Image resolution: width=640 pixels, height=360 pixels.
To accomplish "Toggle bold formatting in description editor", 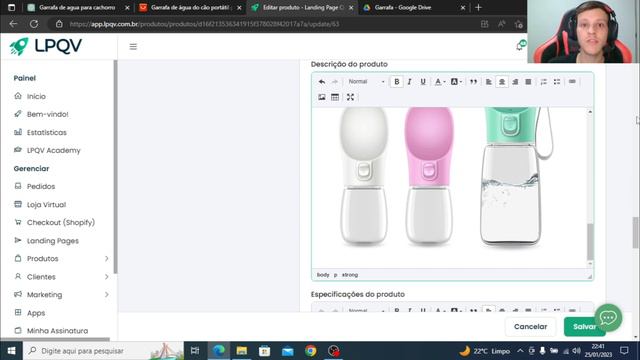I will pos(396,82).
